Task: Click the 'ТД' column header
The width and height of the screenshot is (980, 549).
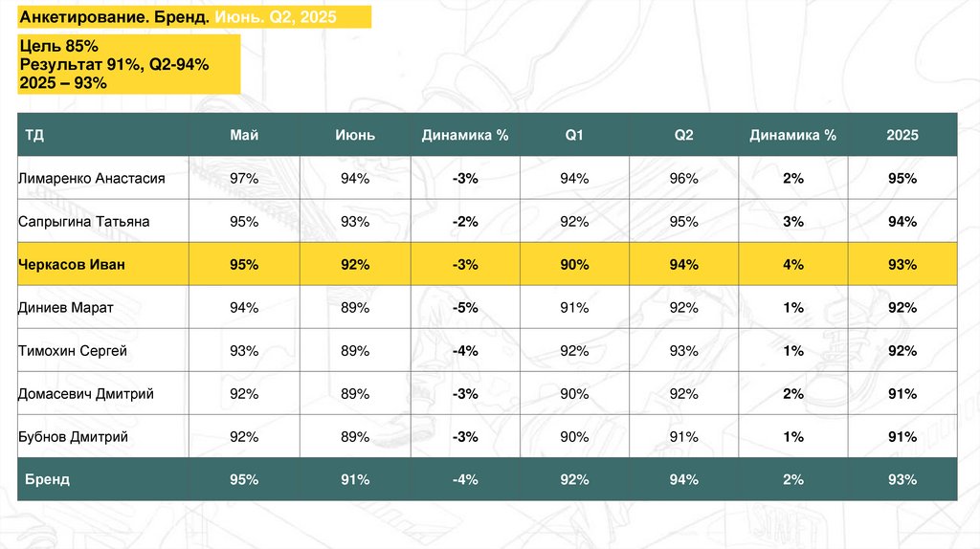Action: 33,135
